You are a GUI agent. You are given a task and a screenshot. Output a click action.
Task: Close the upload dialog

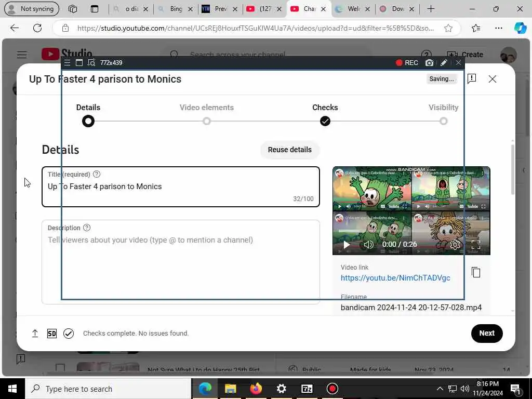pyautogui.click(x=493, y=79)
